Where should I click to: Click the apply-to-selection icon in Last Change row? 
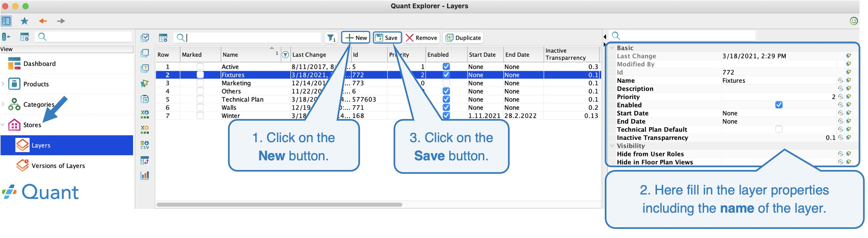click(x=849, y=56)
